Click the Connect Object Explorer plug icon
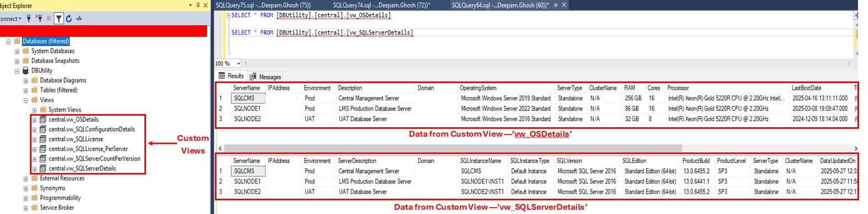868x214 pixels. click(29, 18)
